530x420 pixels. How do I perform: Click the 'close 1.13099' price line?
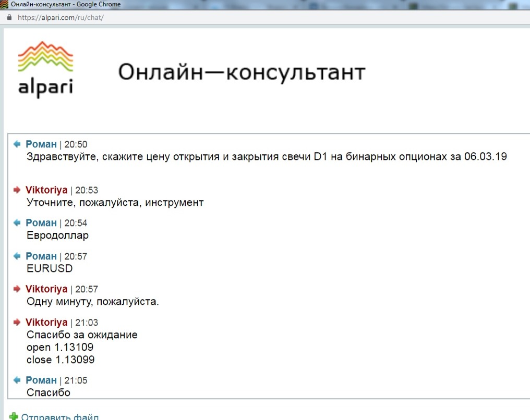point(61,360)
